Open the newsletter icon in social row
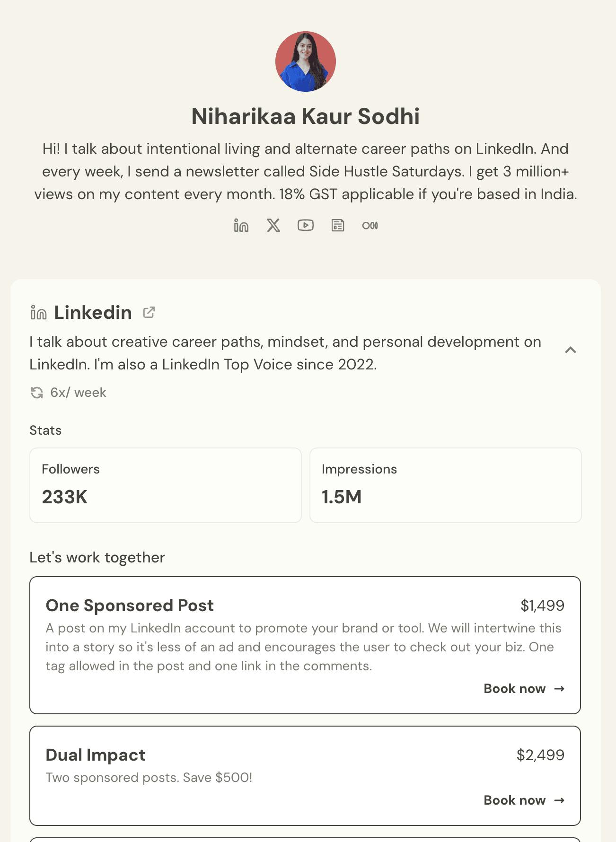This screenshot has height=842, width=616. point(338,225)
